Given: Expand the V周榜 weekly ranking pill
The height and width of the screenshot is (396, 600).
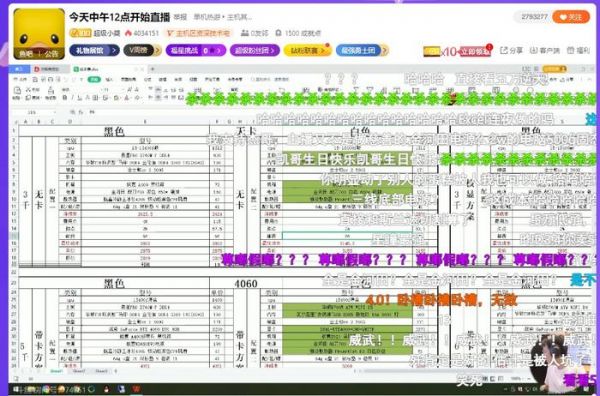Looking at the screenshot, I should click(142, 50).
